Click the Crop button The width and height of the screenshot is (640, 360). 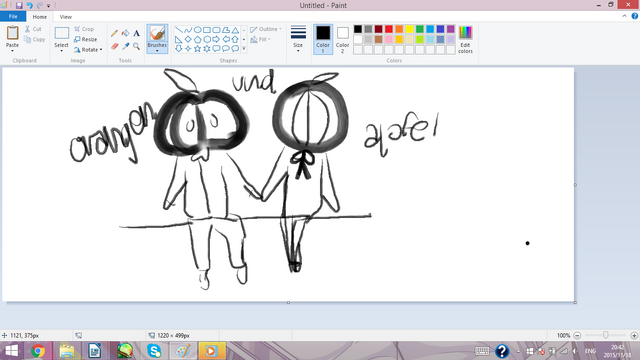coord(84,29)
